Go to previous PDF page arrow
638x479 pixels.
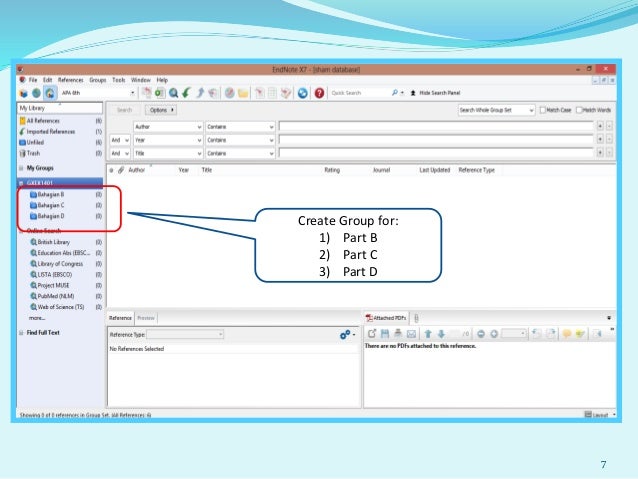point(428,334)
